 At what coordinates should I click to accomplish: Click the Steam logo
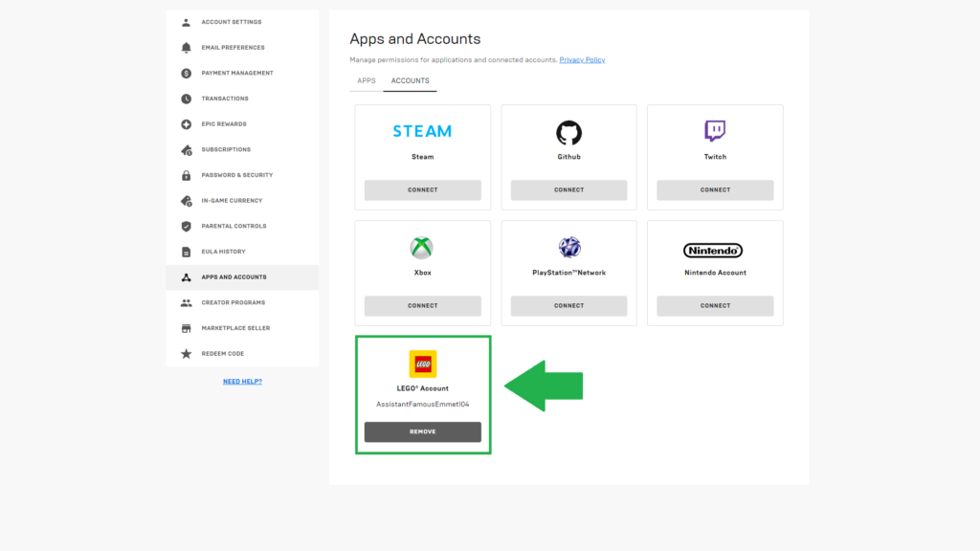tap(422, 130)
